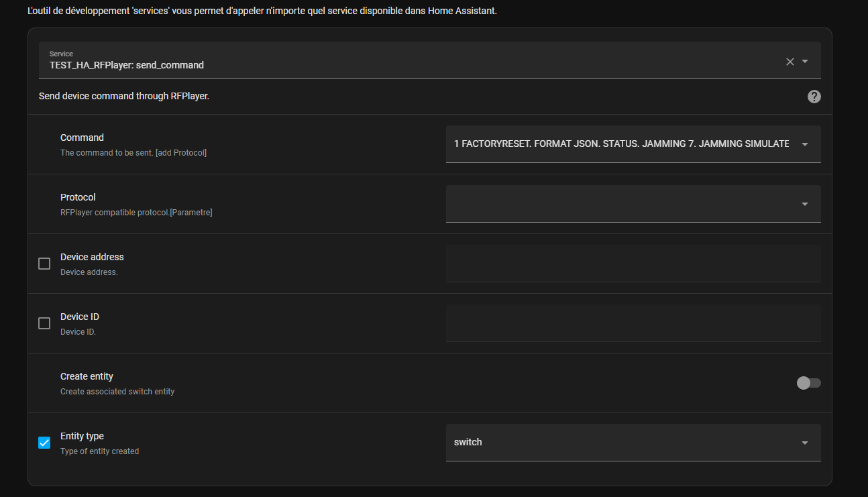Toggle the Create entity switch on
This screenshot has height=497, width=868.
[x=808, y=383]
